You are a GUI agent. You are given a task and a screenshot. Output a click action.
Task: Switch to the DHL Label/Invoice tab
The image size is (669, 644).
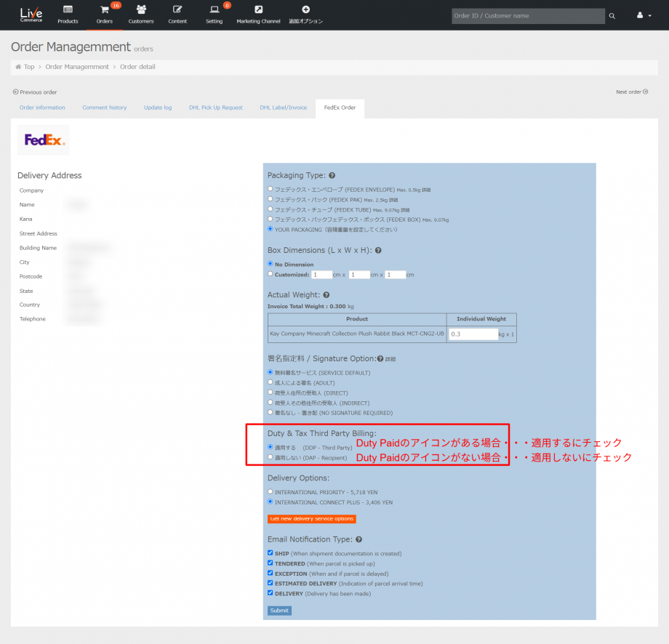click(x=284, y=108)
